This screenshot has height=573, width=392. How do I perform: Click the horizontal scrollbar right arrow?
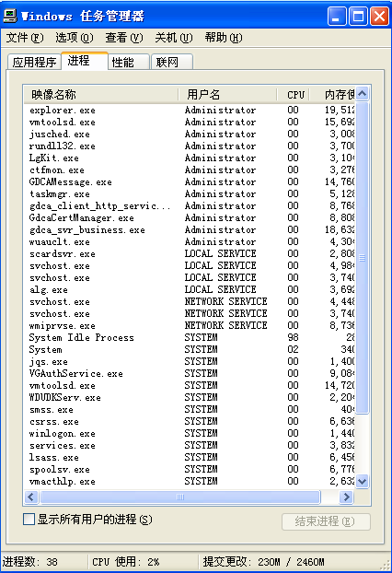tap(346, 497)
